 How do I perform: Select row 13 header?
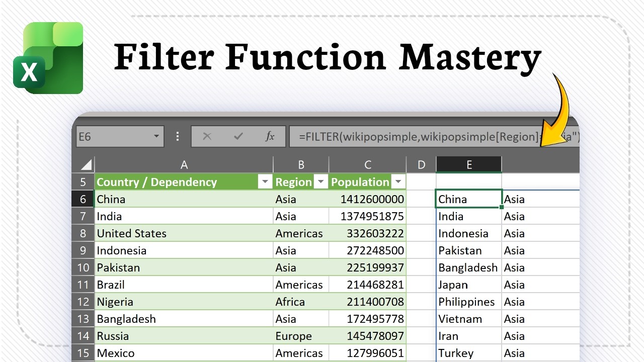click(84, 319)
